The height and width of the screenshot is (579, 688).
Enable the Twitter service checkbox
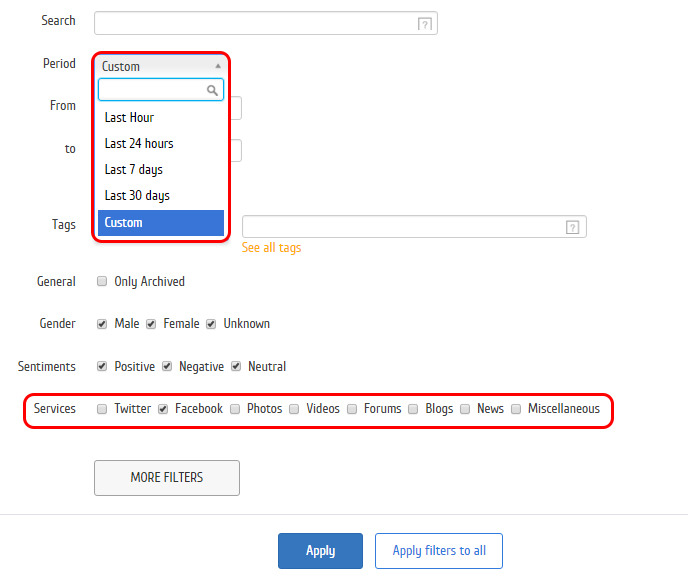tap(102, 409)
